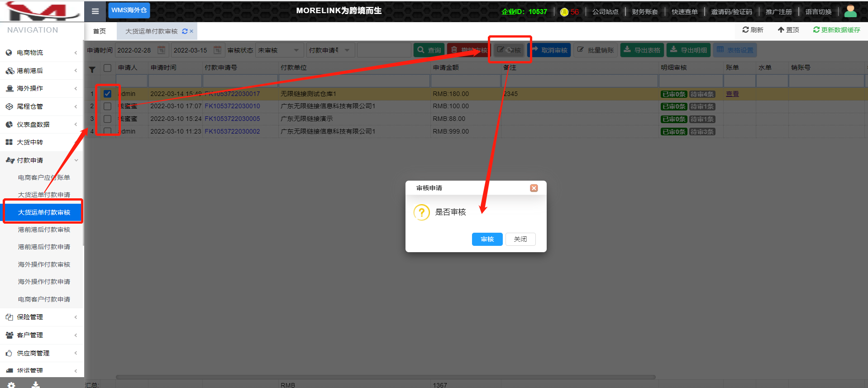Click the 电商物流 globe icon

click(9, 53)
